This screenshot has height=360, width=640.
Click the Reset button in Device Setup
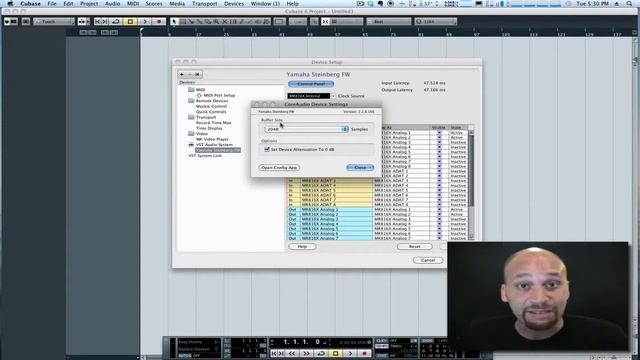[x=414, y=247]
